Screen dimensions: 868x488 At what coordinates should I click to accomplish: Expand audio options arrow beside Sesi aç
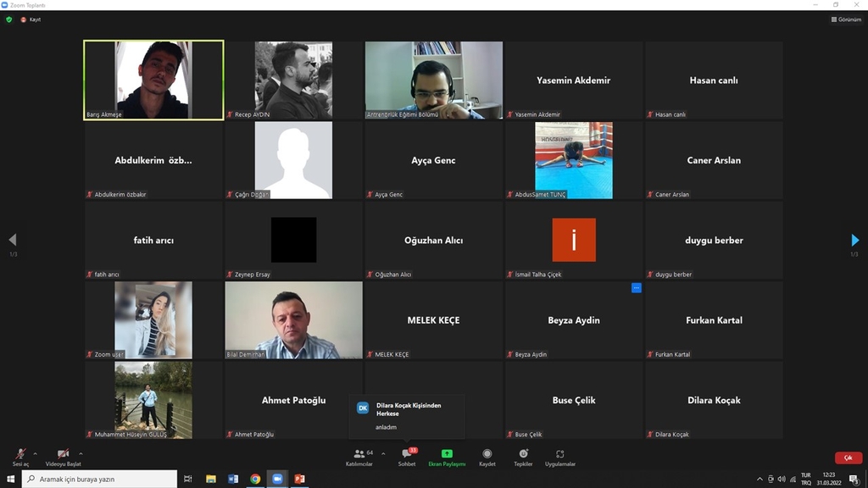pos(36,453)
